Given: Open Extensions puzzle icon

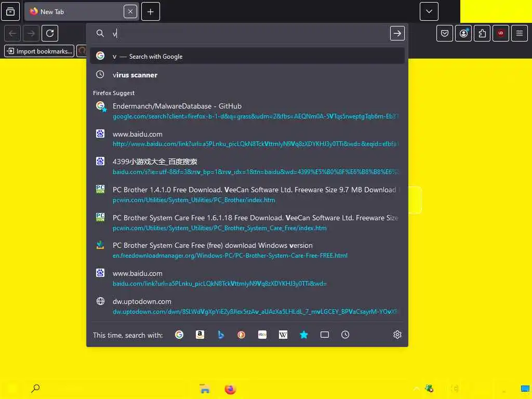Looking at the screenshot, I should pos(482,33).
